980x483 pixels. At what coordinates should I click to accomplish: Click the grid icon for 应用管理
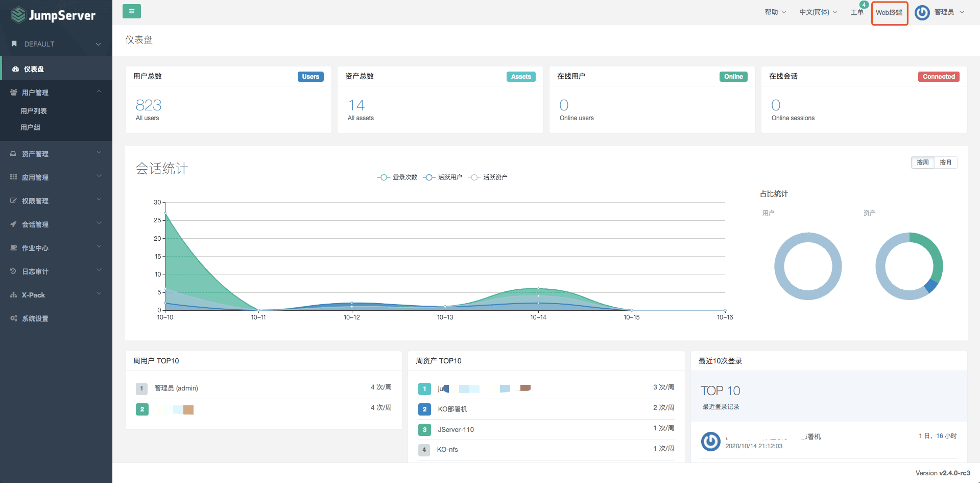(x=13, y=177)
